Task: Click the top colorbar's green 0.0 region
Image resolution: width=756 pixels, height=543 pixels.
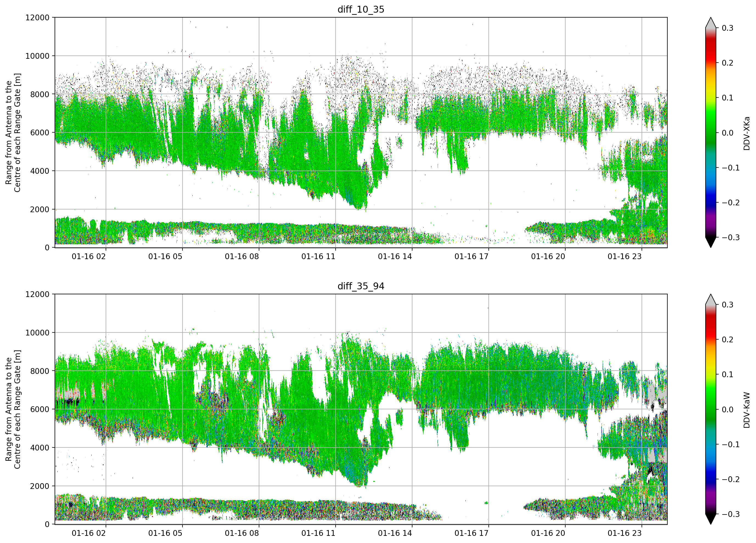Action: coord(711,133)
